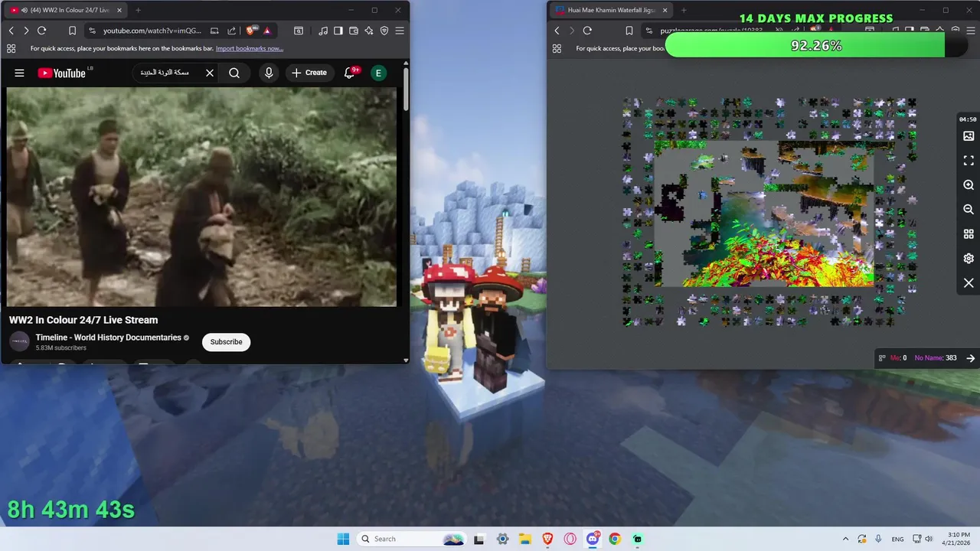Open Brave Shields lion icon in YouTube window

[x=252, y=31]
